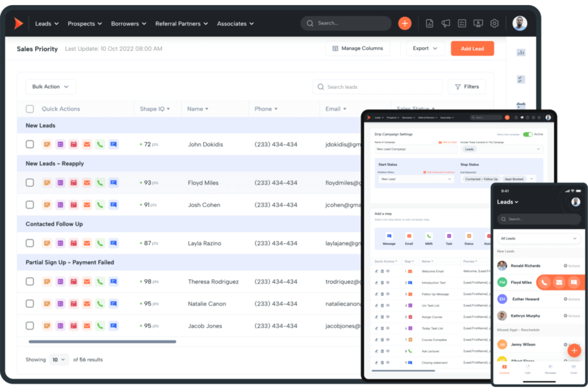
Task: Open the checklist tasks icon in top navigation
Action: point(462,23)
